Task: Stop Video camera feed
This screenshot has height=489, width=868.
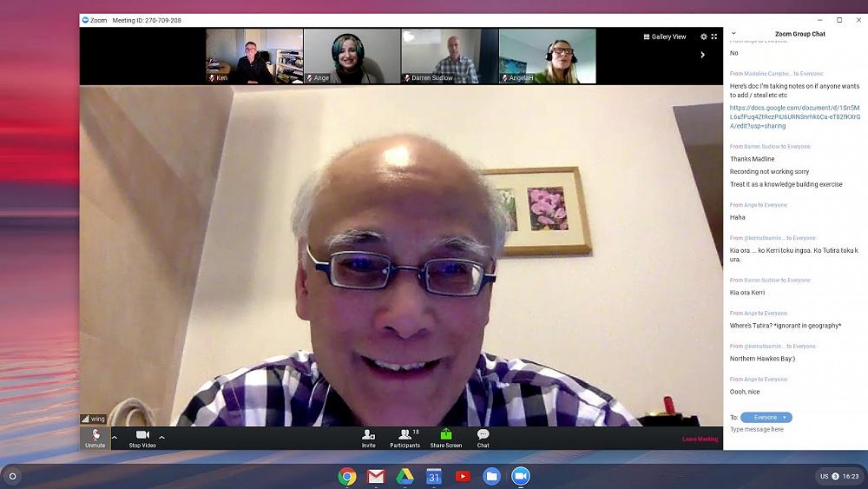Action: pos(142,438)
